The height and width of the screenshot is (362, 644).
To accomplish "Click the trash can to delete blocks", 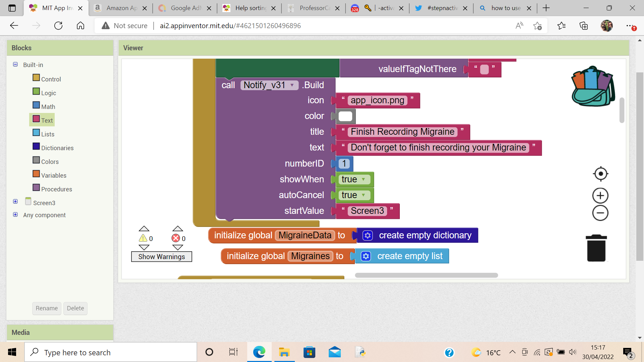I will pyautogui.click(x=596, y=248).
